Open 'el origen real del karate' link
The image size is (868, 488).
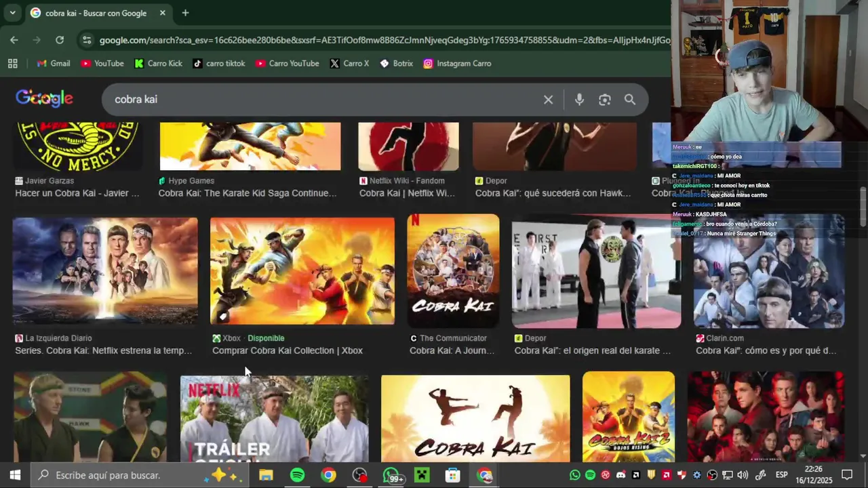tap(593, 350)
